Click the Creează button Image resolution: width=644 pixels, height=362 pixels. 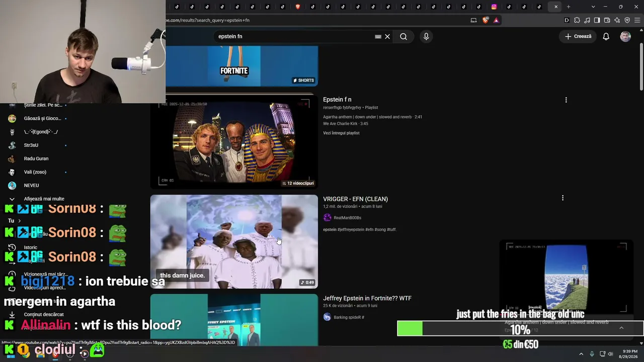578,36
